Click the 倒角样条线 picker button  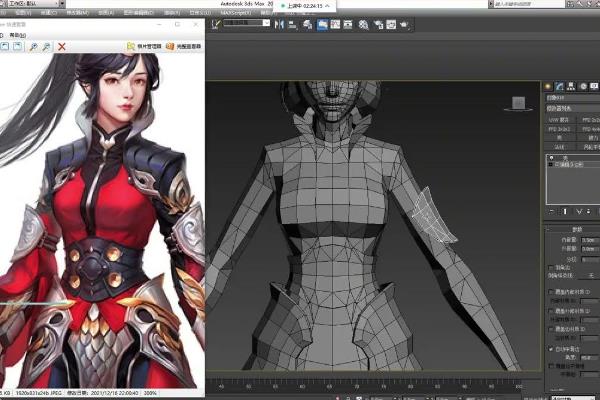pyautogui.click(x=590, y=275)
